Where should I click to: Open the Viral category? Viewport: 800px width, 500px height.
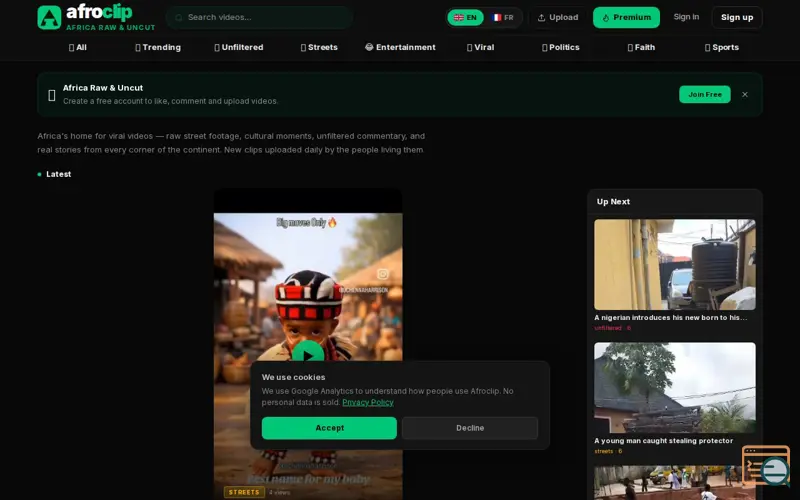(481, 47)
